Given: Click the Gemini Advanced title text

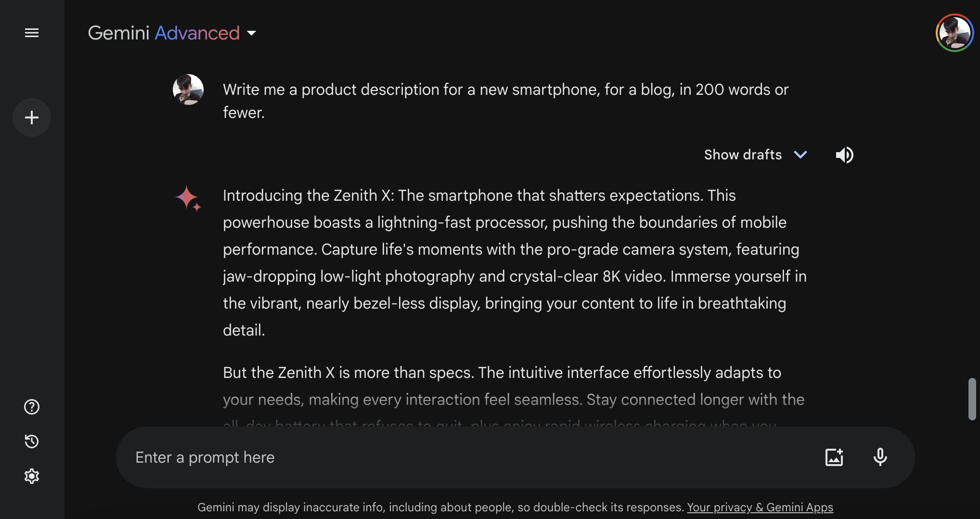Looking at the screenshot, I should 164,33.
